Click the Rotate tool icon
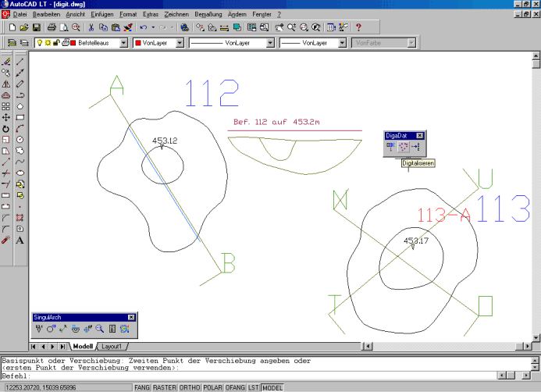 (x=6, y=128)
